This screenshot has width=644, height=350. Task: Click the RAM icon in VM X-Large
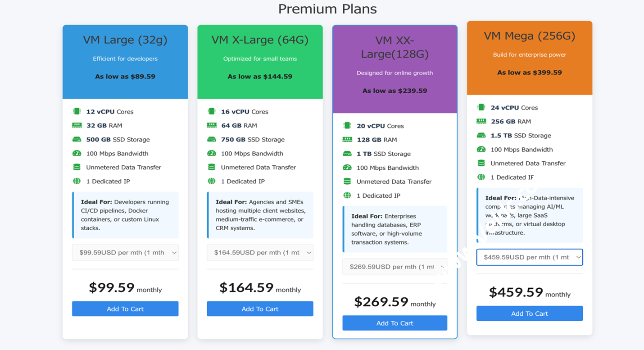pyautogui.click(x=212, y=125)
